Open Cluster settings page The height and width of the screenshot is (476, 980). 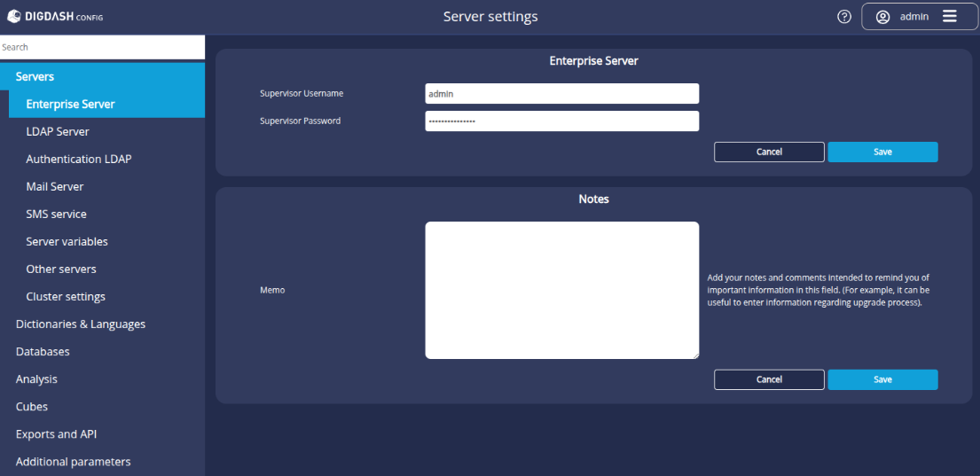click(66, 297)
